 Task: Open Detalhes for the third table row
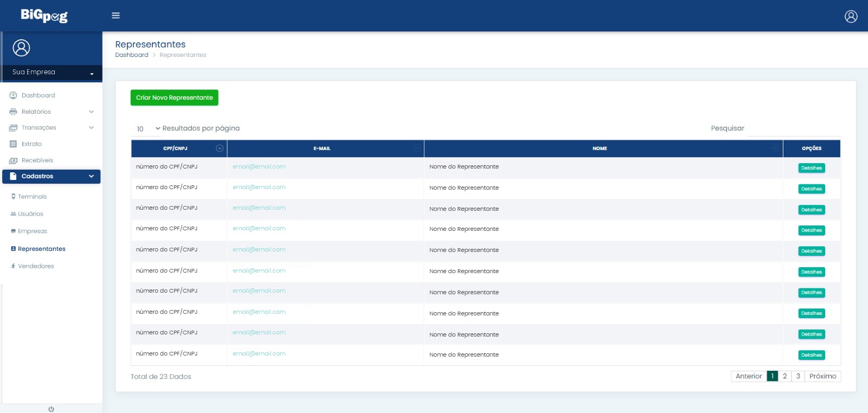(x=812, y=210)
